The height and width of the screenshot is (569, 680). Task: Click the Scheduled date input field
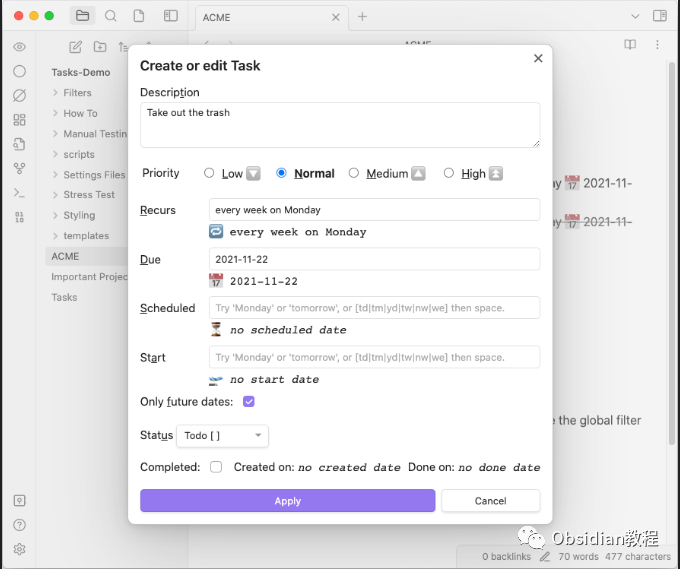pos(374,308)
